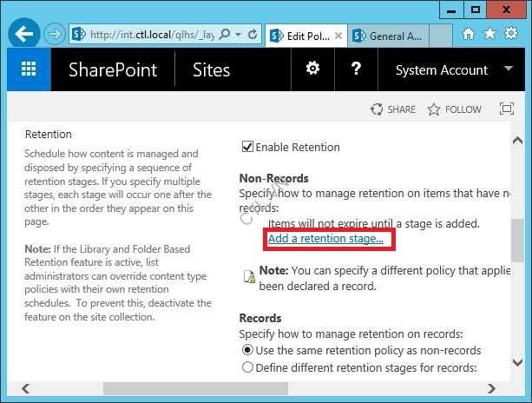Select Use the same retention policy option
This screenshot has width=532, height=403.
pos(248,350)
